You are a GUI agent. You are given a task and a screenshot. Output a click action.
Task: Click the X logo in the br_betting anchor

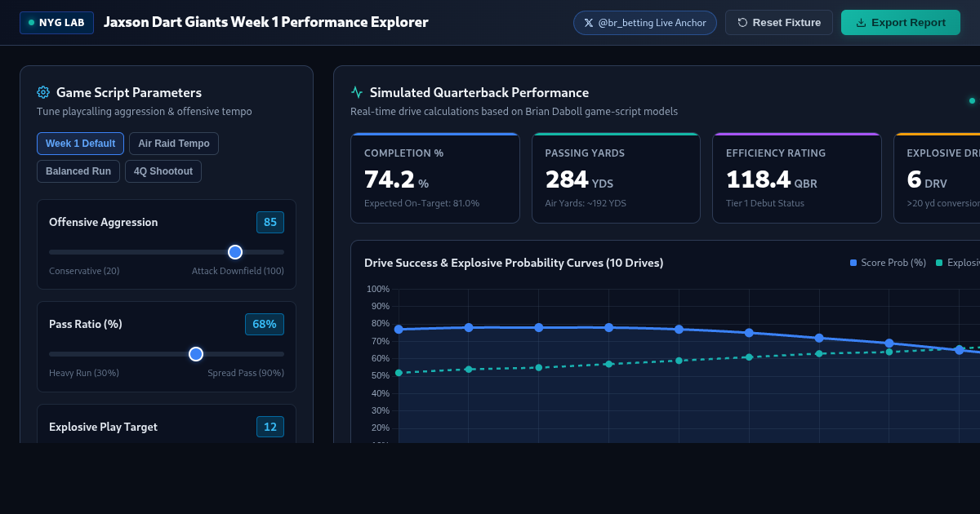pos(589,23)
